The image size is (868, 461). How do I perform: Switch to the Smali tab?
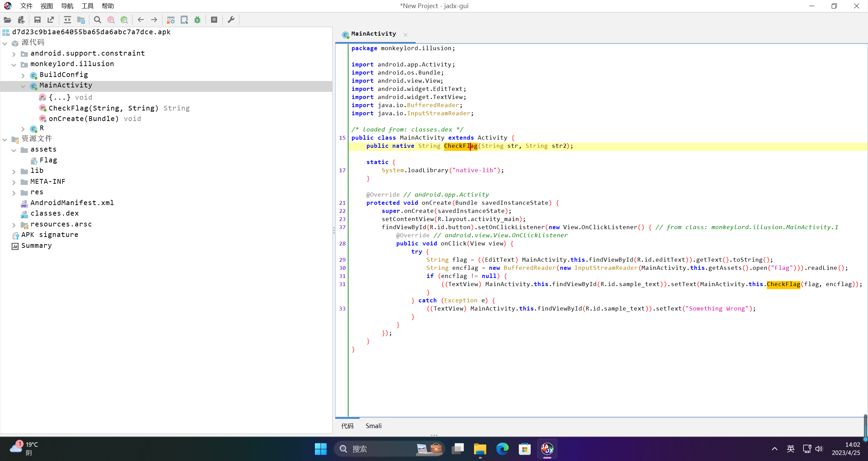click(373, 426)
